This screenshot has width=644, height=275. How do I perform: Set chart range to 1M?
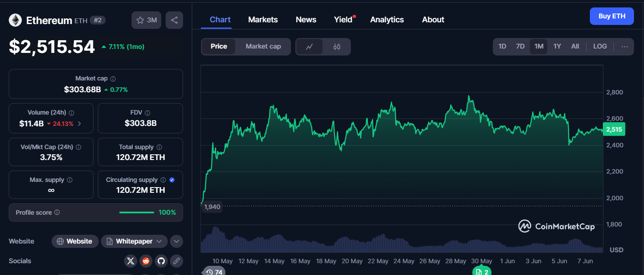click(539, 46)
